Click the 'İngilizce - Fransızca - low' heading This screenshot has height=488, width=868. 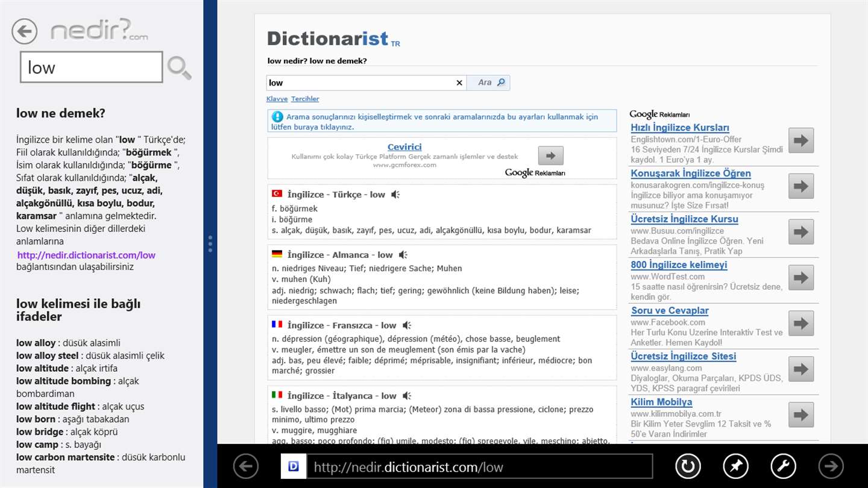point(342,325)
